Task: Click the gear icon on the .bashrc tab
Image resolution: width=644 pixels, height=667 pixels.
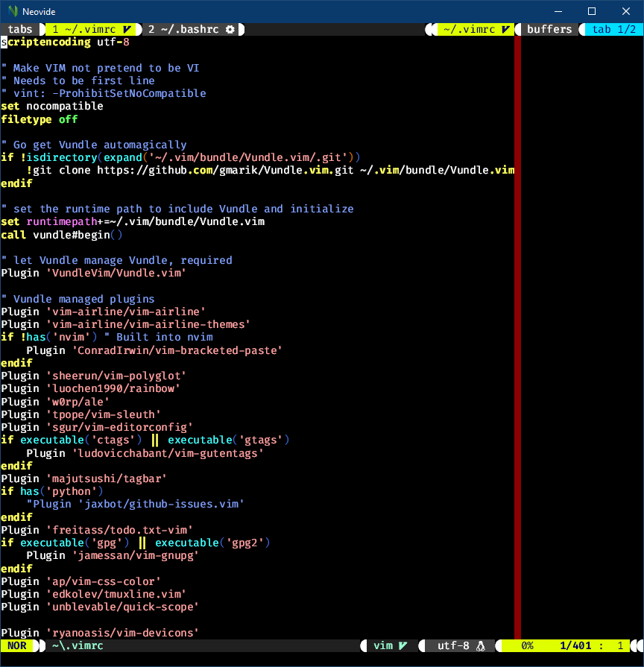Action: [x=230, y=29]
